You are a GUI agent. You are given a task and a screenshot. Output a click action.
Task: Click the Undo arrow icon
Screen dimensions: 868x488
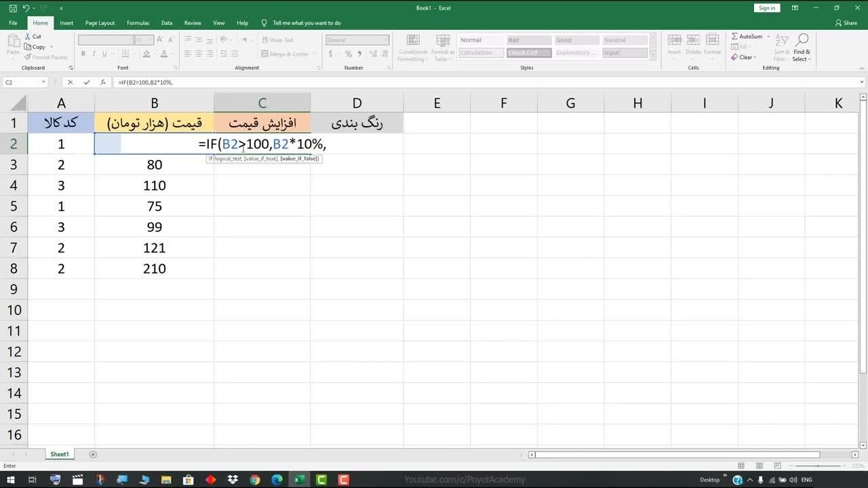click(26, 8)
